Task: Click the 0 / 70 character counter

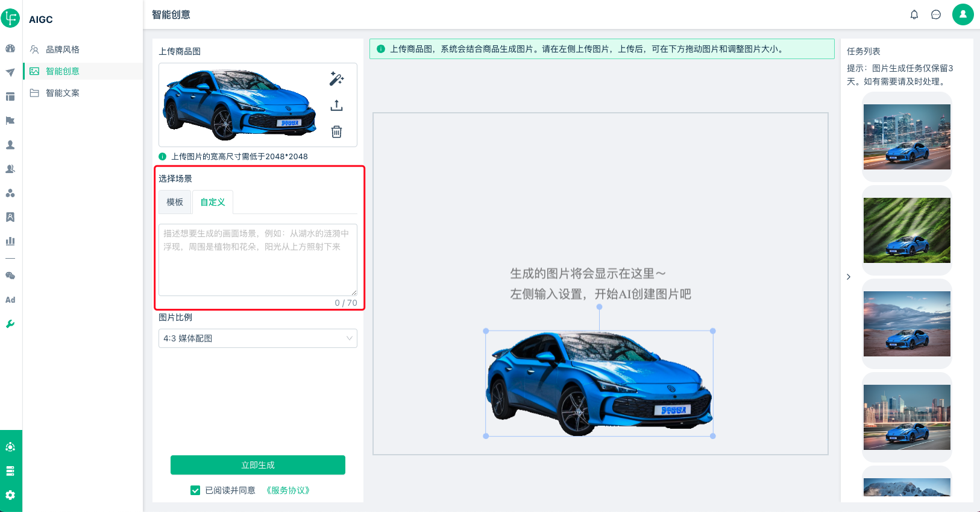Action: tap(346, 303)
